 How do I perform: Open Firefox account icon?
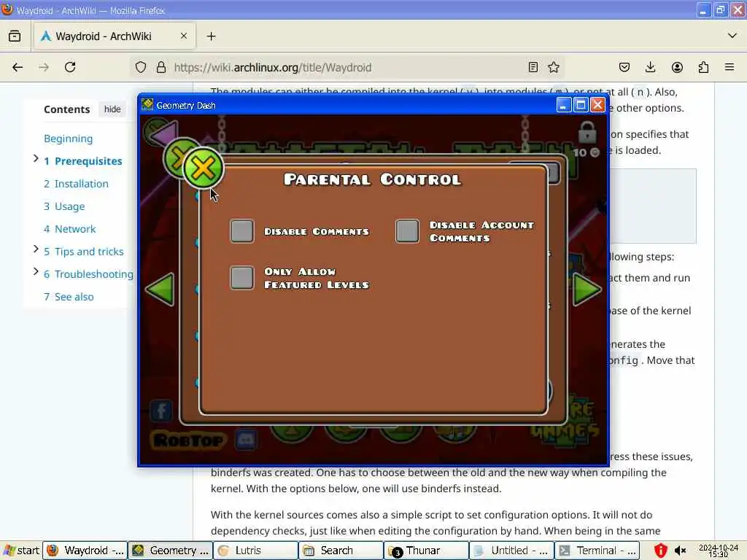coord(677,67)
